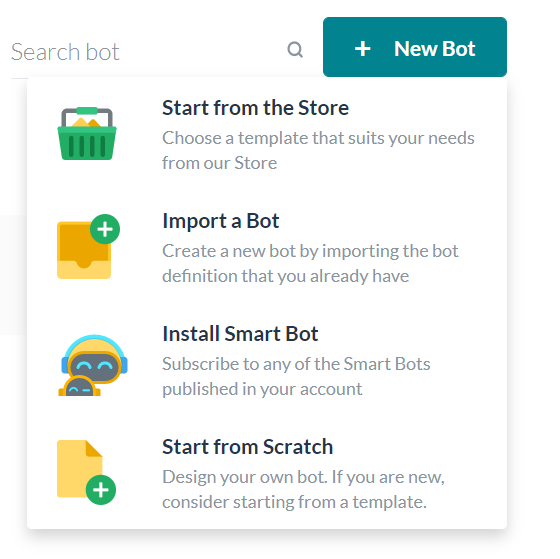This screenshot has height=559, width=560.
Task: Click 'Subscribe to any of the Smart Bots' text
Action: [296, 364]
